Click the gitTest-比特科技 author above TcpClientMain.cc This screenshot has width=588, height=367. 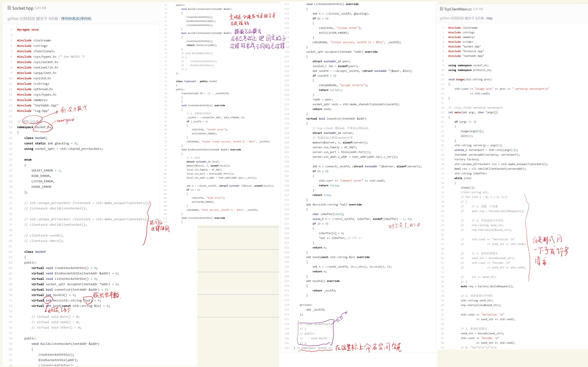tap(452, 18)
